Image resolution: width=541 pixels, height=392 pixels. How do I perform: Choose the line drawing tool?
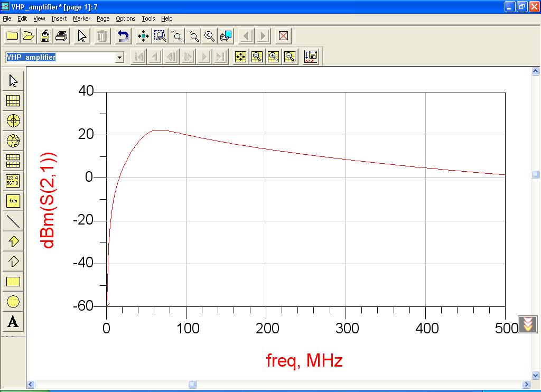click(x=13, y=221)
